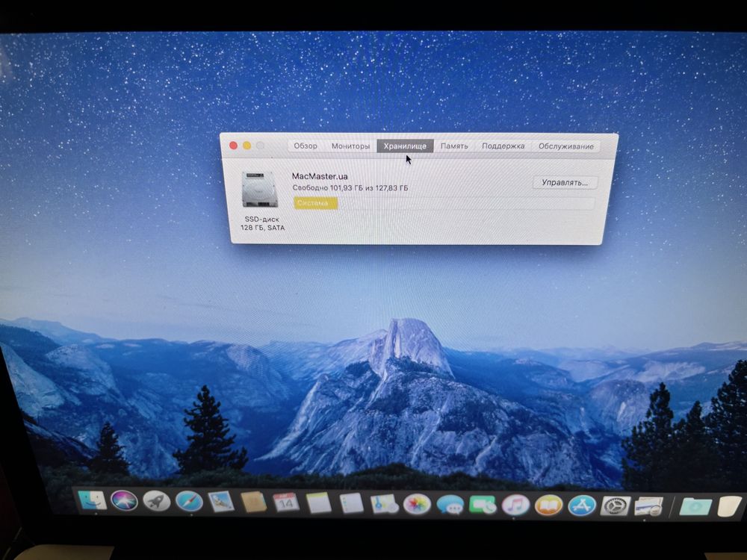This screenshot has height=560, width=747.
Task: Switch to the Мониторы tab
Action: [x=350, y=146]
